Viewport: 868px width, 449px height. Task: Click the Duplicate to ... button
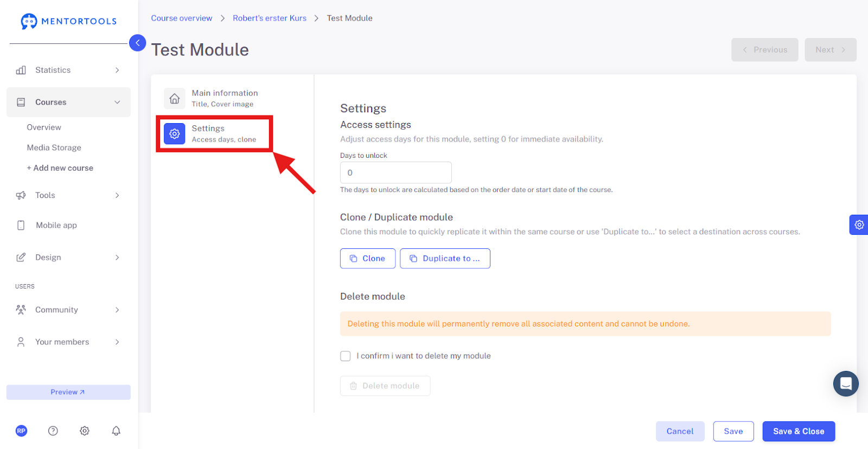coord(445,258)
